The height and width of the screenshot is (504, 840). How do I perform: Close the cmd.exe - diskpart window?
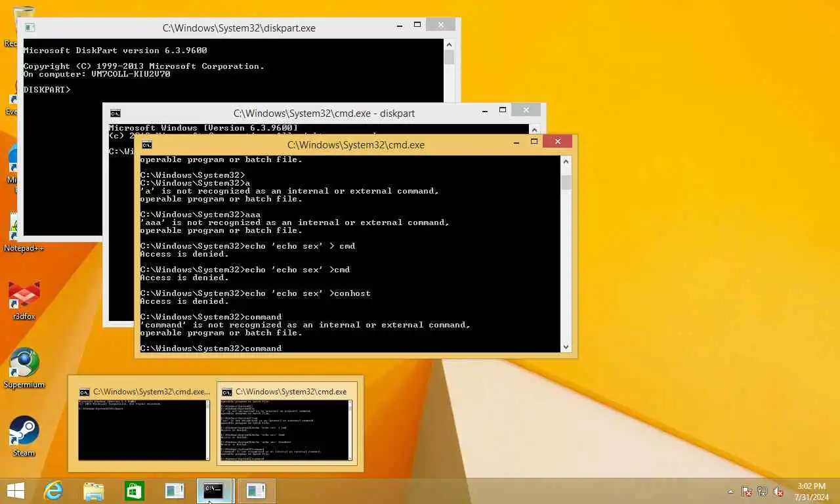coord(526,110)
